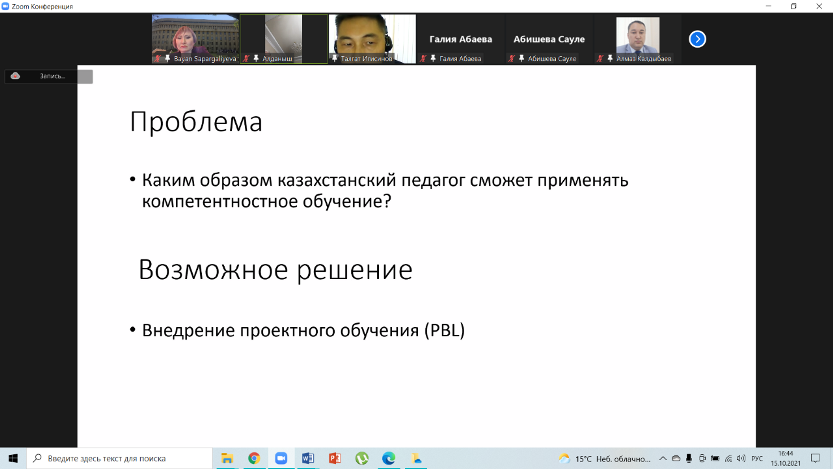Click the next participants arrow button
The width and height of the screenshot is (833, 469).
(698, 39)
